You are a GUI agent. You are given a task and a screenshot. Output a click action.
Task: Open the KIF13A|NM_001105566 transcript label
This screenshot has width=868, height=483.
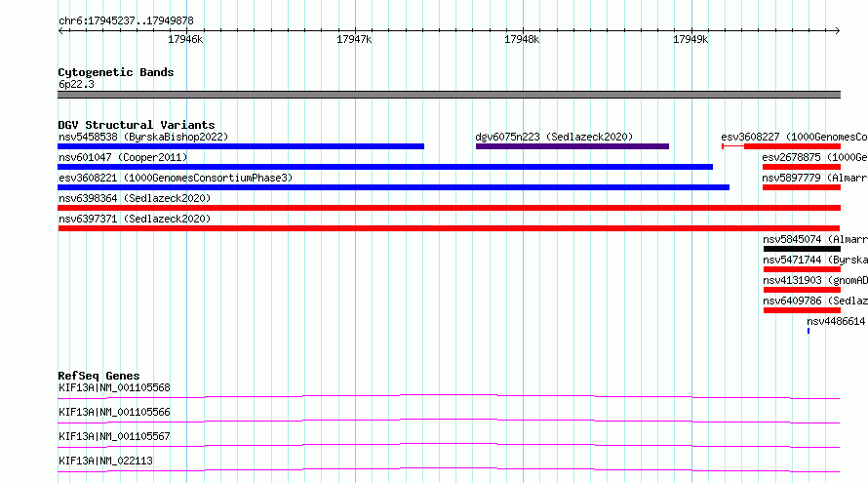(x=114, y=412)
